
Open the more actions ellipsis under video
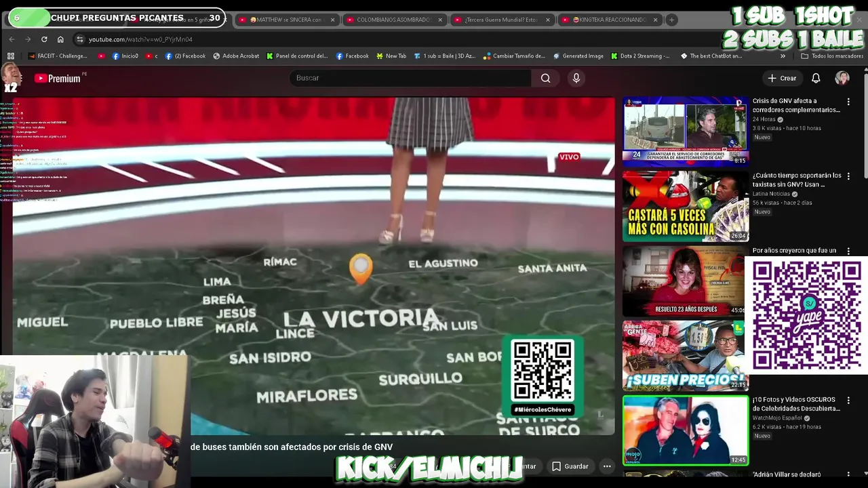pyautogui.click(x=607, y=466)
